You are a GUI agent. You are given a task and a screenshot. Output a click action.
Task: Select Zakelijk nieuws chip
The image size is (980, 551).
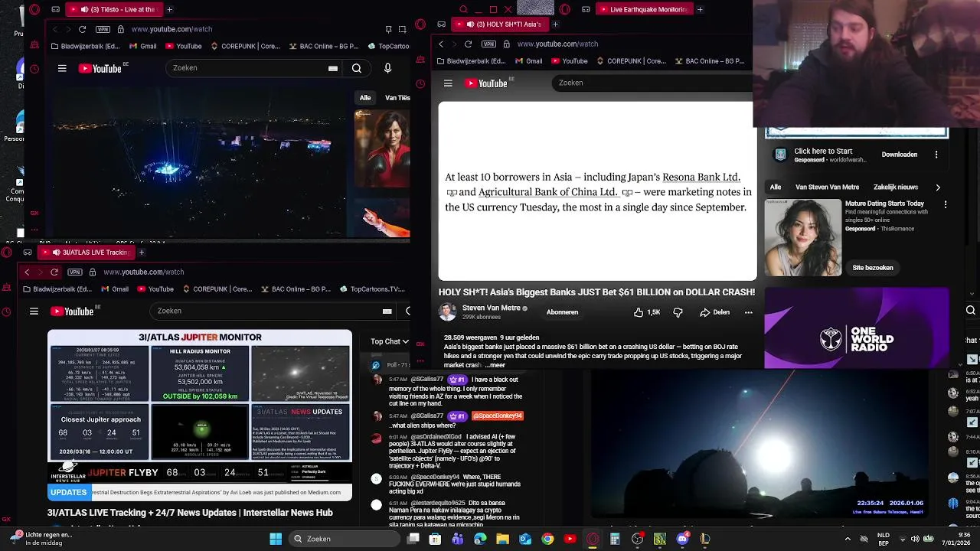896,187
